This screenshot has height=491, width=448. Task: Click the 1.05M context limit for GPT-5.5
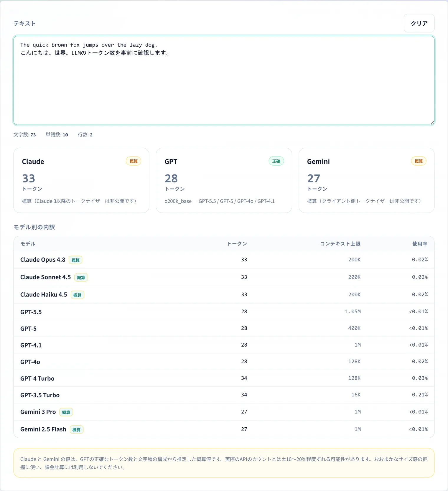353,312
